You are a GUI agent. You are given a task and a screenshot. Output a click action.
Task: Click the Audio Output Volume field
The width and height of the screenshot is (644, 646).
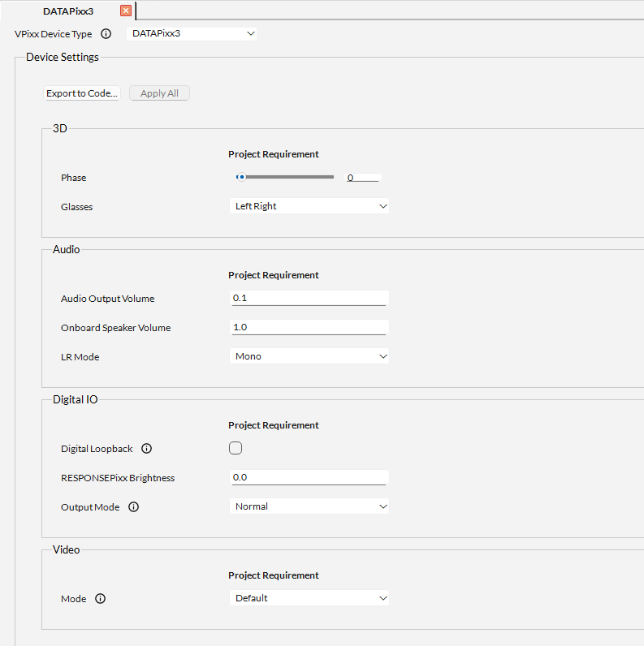[309, 298]
